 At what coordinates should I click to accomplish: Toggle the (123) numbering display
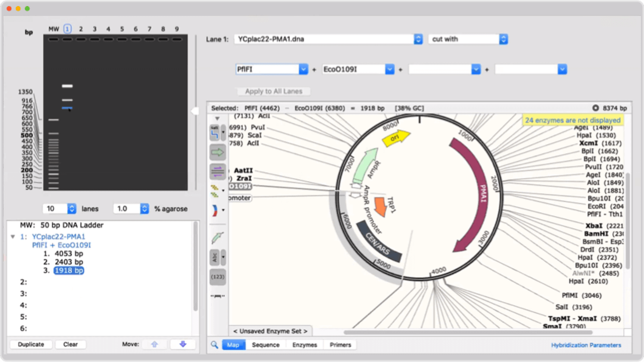217,277
